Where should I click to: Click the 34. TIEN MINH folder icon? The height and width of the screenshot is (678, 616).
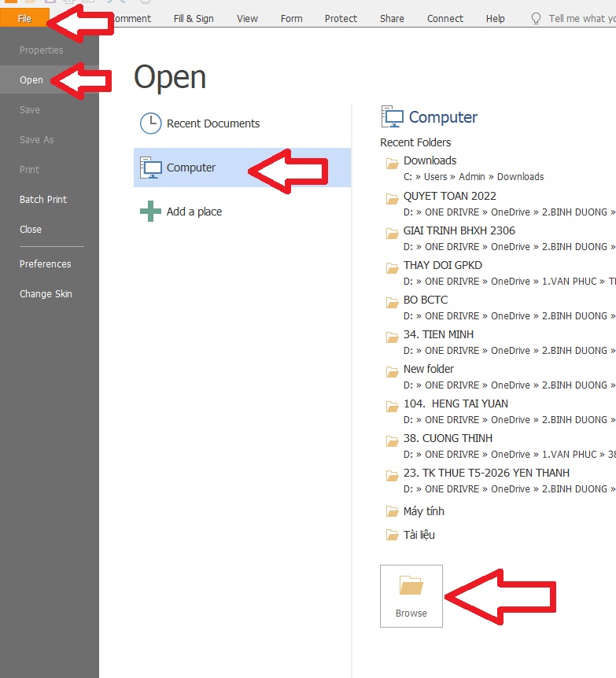(x=392, y=337)
